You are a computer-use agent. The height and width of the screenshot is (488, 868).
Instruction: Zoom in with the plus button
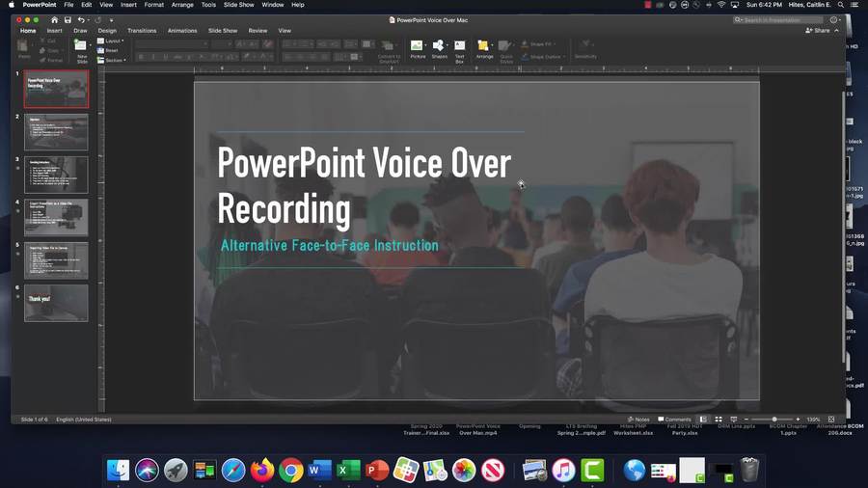[798, 420]
